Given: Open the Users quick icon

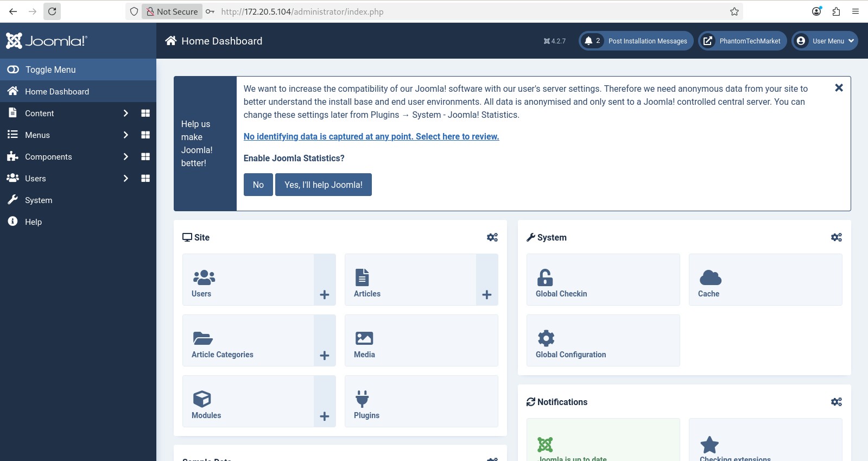Looking at the screenshot, I should tap(248, 280).
